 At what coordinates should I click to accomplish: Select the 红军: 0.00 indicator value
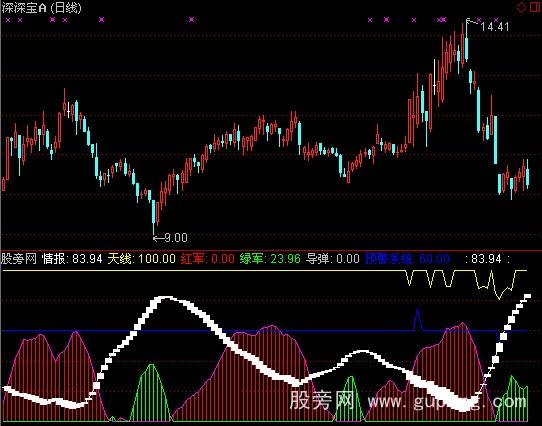(x=207, y=259)
